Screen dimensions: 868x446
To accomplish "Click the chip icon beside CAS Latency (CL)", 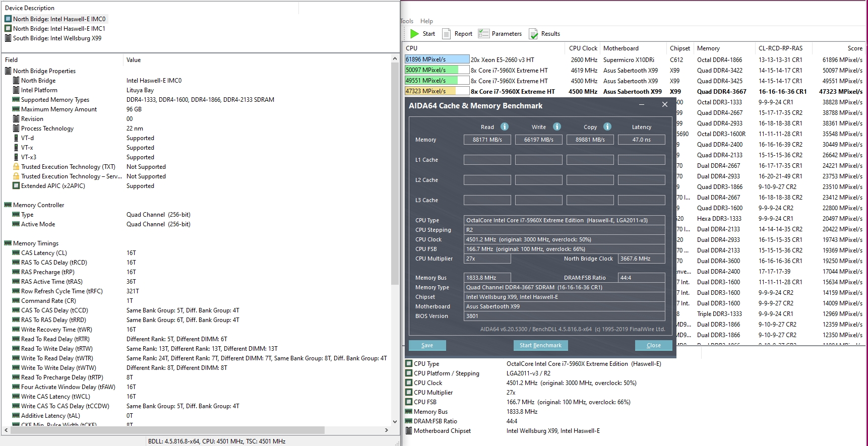I will coord(16,253).
